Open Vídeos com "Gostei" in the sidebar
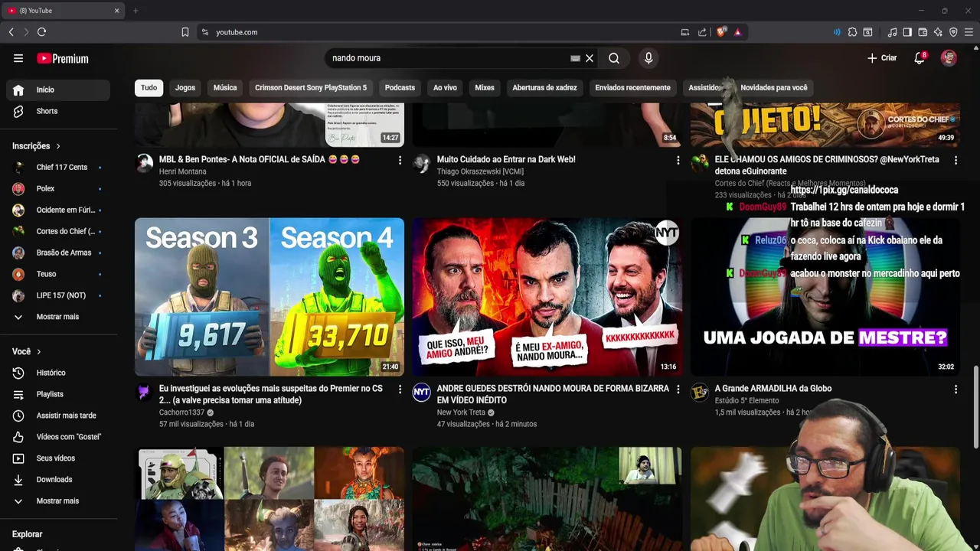 (x=58, y=437)
